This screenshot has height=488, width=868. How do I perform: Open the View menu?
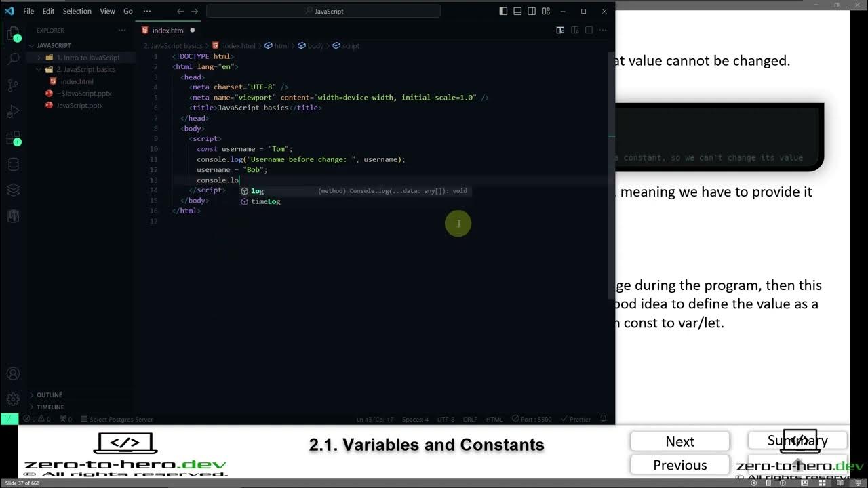tap(107, 11)
